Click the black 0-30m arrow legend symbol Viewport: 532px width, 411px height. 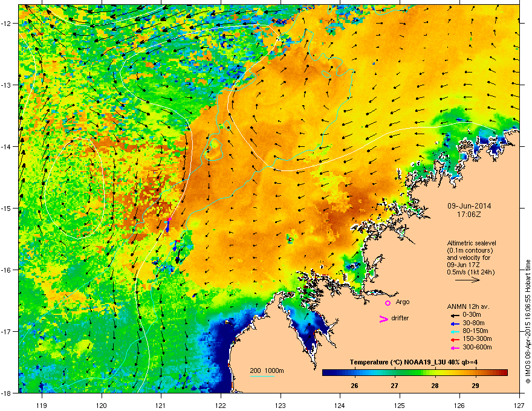click(455, 316)
